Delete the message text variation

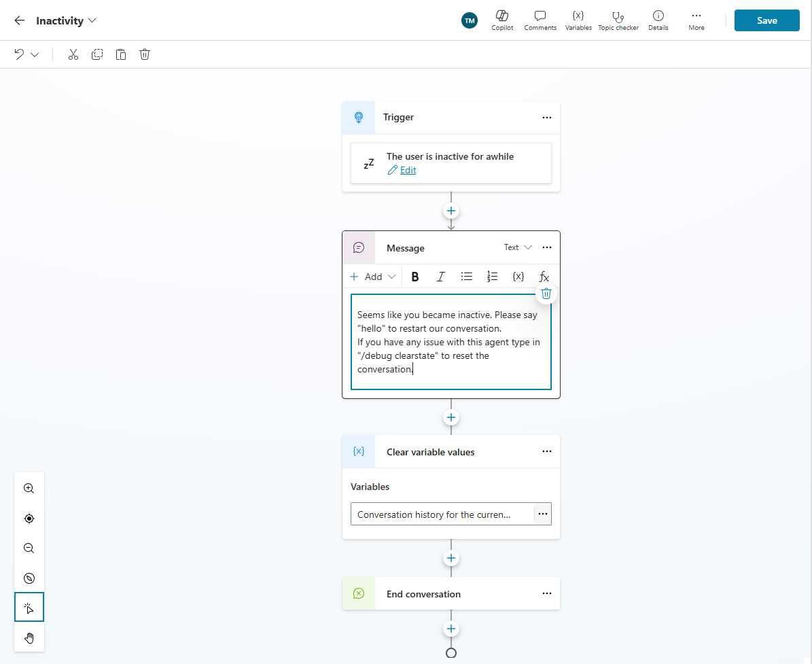click(x=546, y=293)
